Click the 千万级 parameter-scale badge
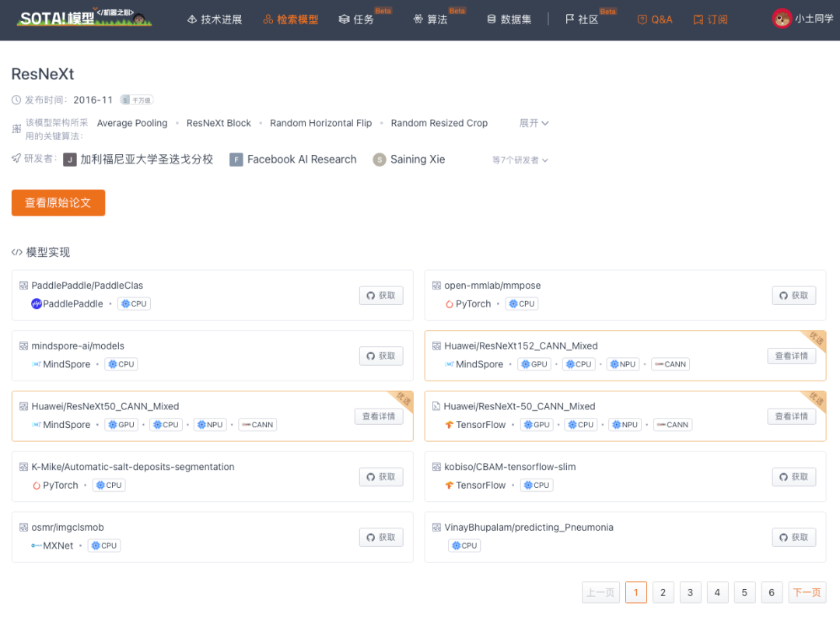840x621 pixels. tap(137, 100)
